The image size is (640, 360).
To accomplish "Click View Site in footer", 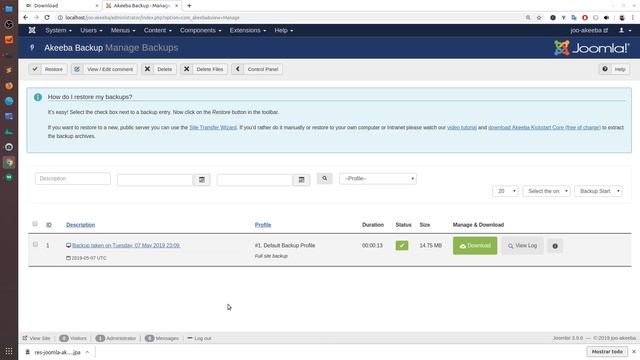I will (37, 338).
